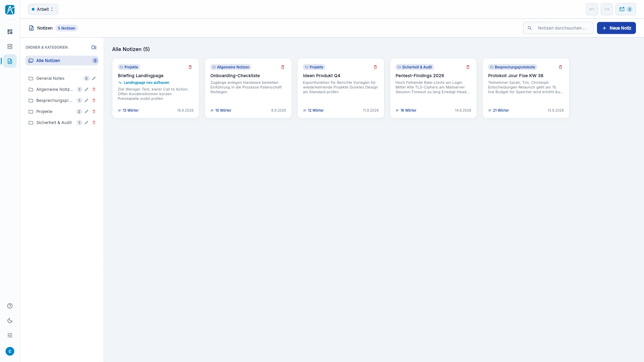Delete the Onboarding-Checkliste note

[283, 67]
